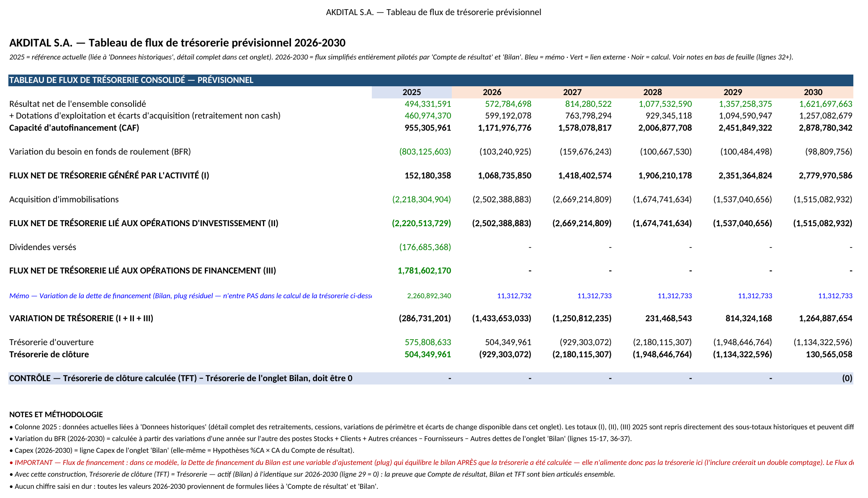The image size is (868, 498).
Task: Click the bold 2030 investment flow value (1,515,082,932)
Action: pyautogui.click(x=823, y=223)
